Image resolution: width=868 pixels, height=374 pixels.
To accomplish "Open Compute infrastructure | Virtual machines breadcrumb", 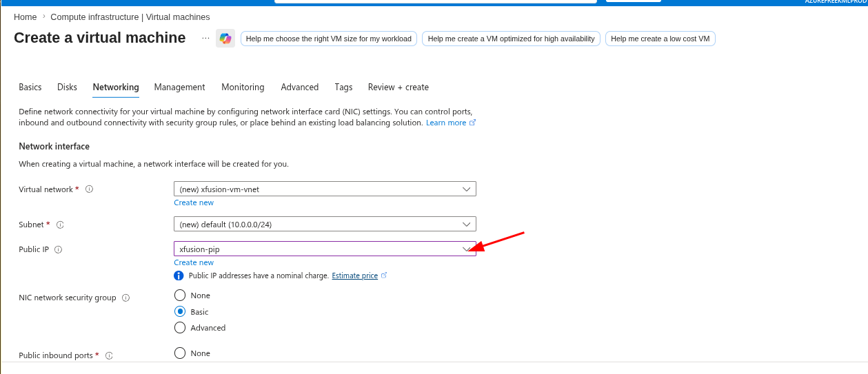I will [x=130, y=17].
